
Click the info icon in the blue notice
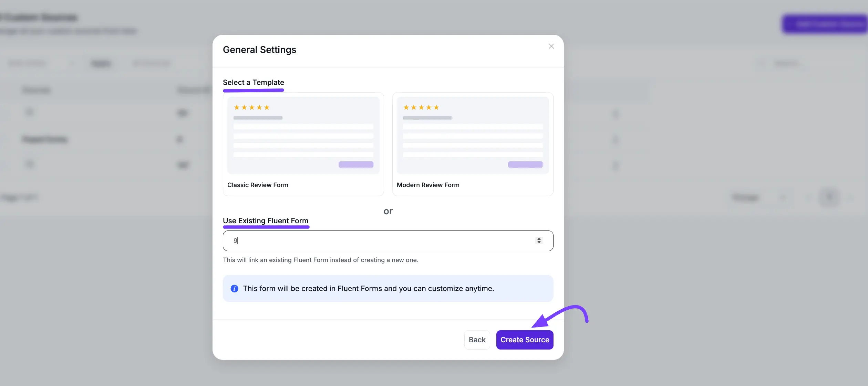[x=234, y=289]
